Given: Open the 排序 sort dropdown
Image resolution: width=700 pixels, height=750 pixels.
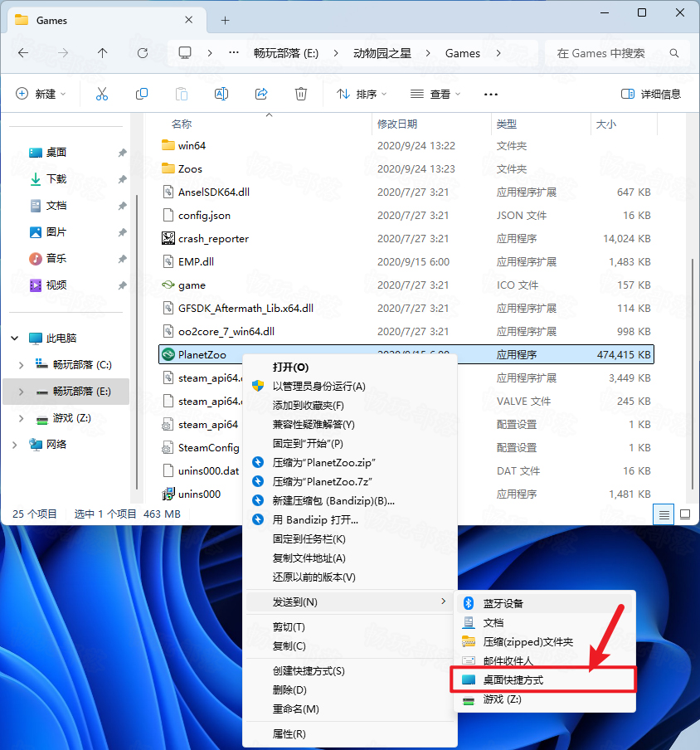Looking at the screenshot, I should coord(362,95).
